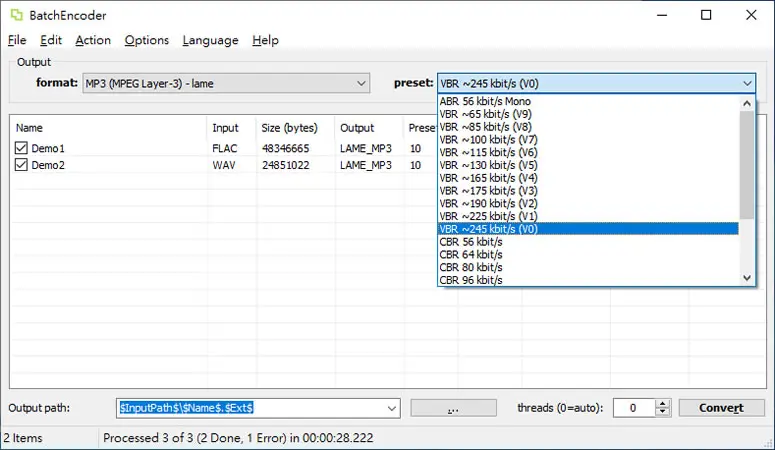Decrease threads with the spinner down arrow

(x=663, y=412)
